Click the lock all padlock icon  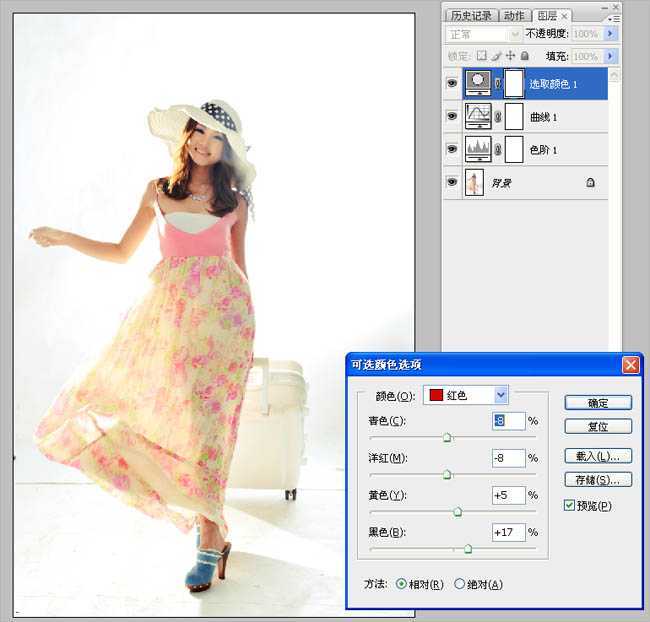[524, 56]
